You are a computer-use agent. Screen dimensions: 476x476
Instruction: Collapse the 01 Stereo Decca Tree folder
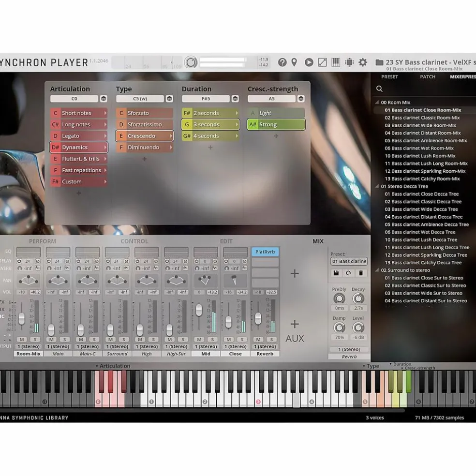coord(377,186)
